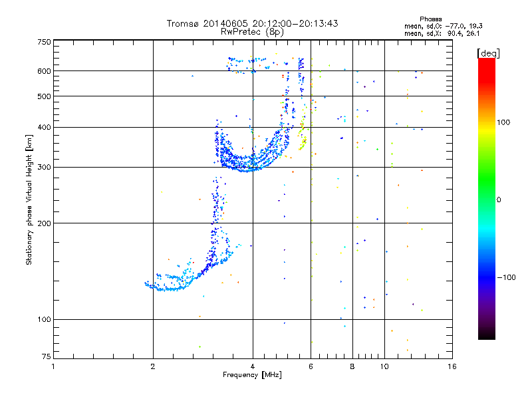
Task: Click the black bottom end of the colorbar
Action: tap(487, 334)
